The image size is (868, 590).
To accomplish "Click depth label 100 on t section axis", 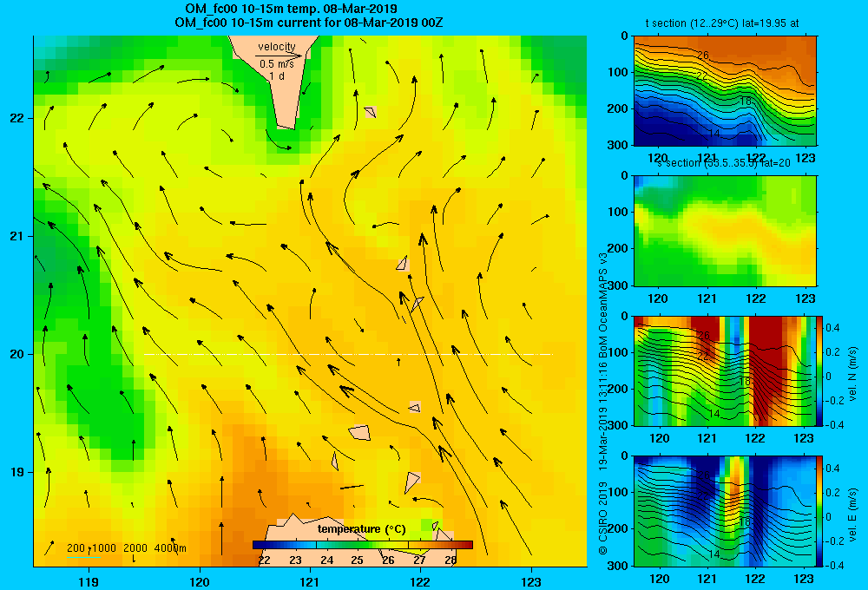I will 617,72.
